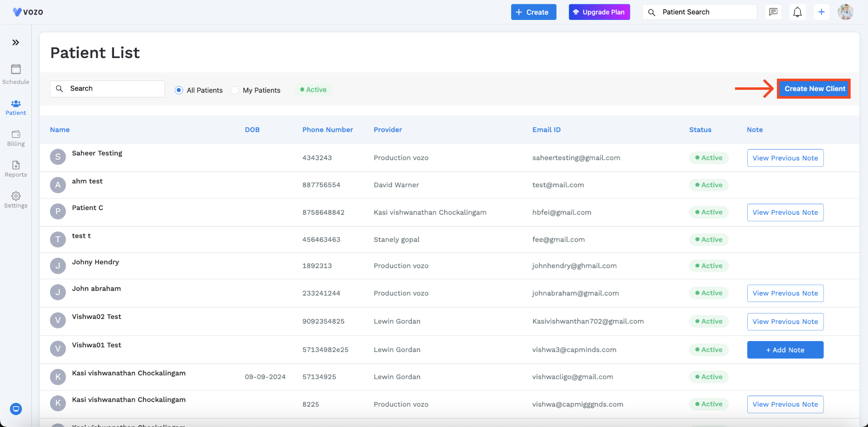
Task: Open John abraham avatar icon
Action: 58,292
